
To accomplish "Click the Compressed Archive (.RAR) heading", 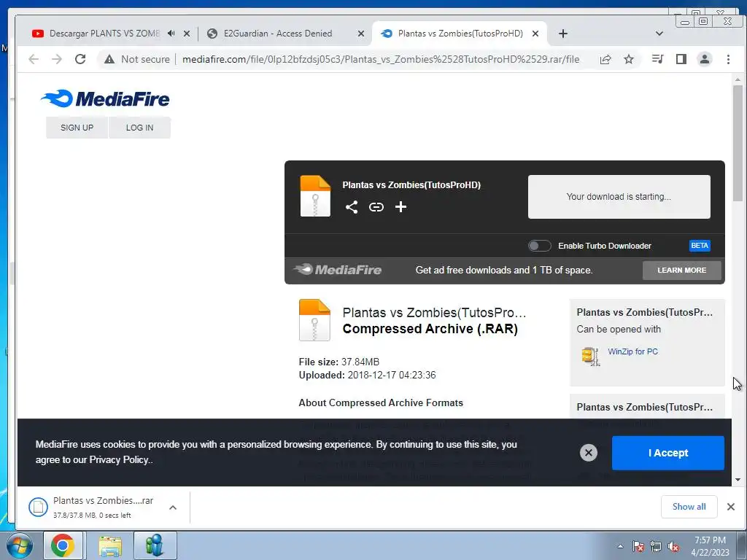I will (430, 329).
